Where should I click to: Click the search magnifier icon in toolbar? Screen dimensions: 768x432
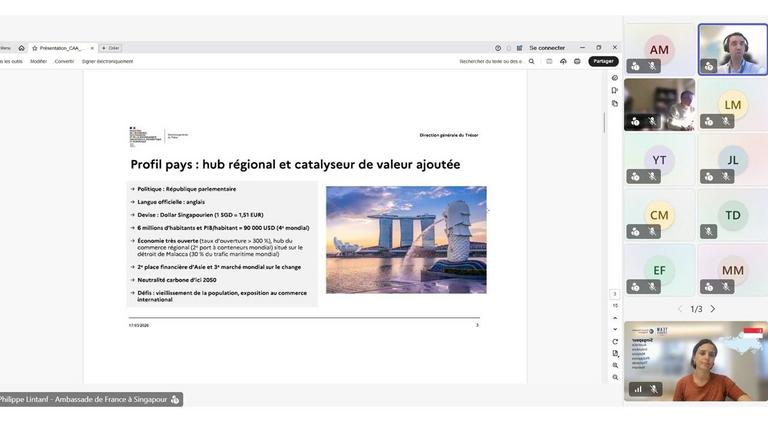click(x=531, y=61)
